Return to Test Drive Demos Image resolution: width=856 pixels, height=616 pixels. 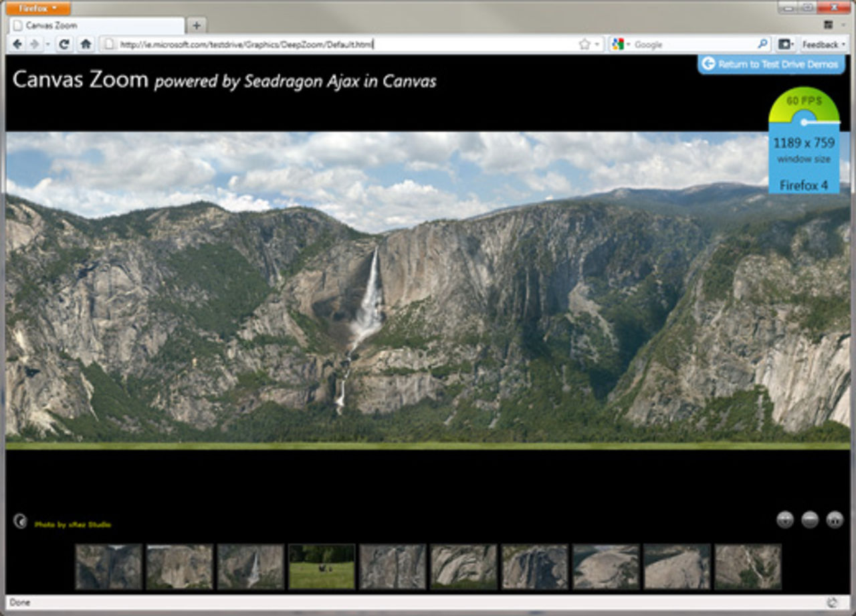(771, 64)
